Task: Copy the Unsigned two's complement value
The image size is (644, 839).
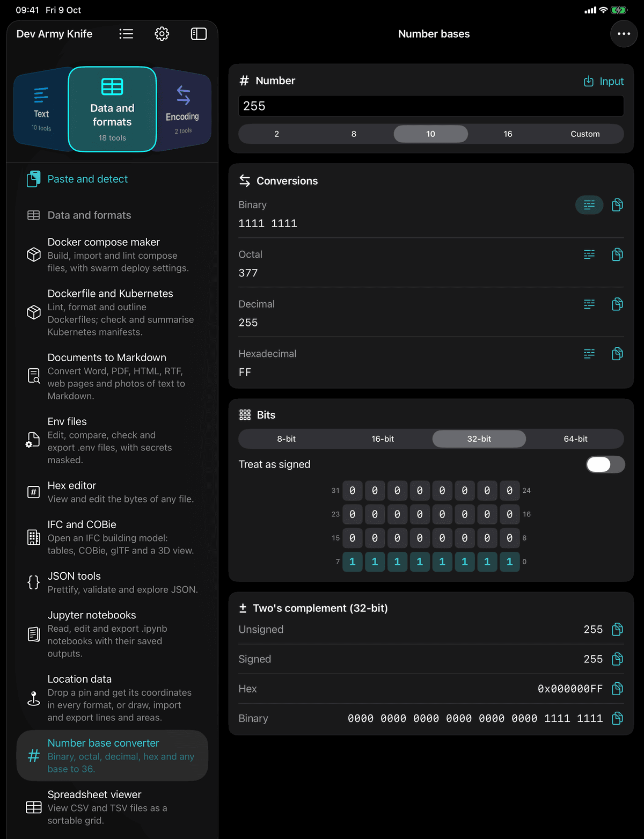Action: (617, 629)
